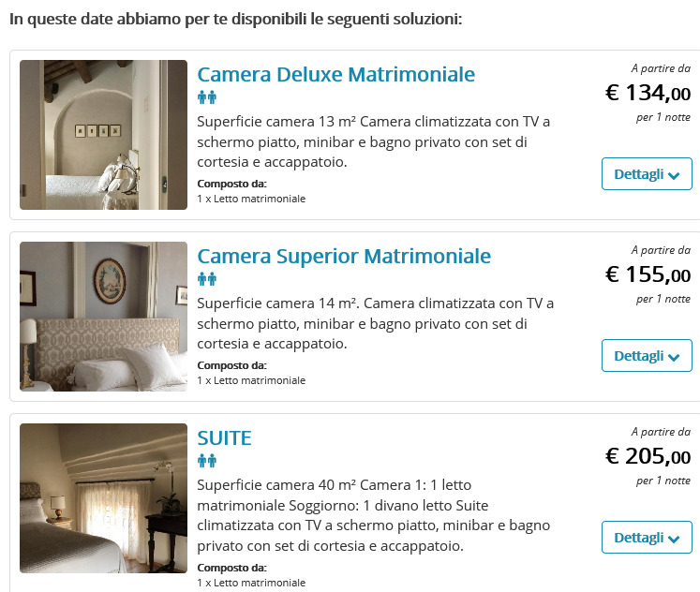The image size is (700, 592).
Task: Click the SUITE 40 m² description text
Action: pos(374,515)
